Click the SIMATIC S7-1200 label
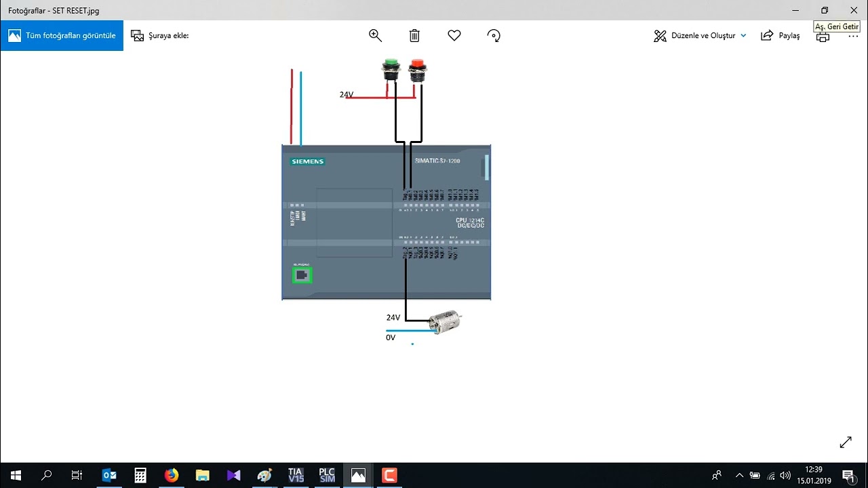Screen dimensions: 868x488 point(438,161)
